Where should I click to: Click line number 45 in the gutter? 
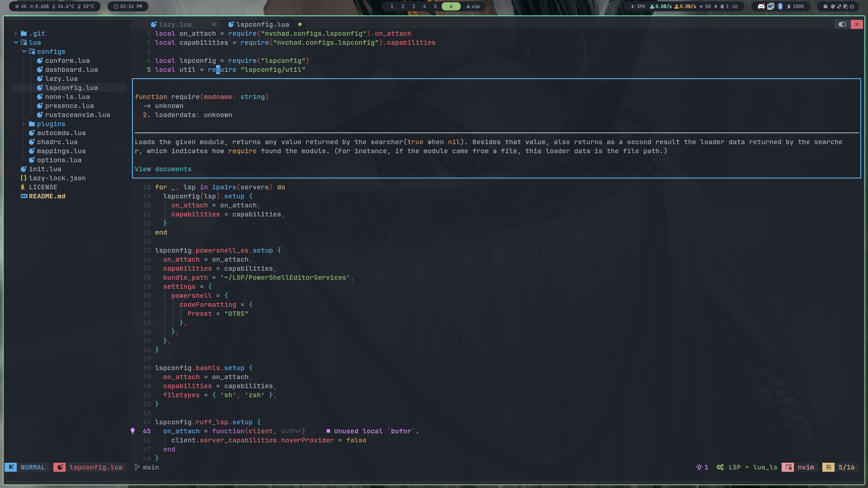146,431
